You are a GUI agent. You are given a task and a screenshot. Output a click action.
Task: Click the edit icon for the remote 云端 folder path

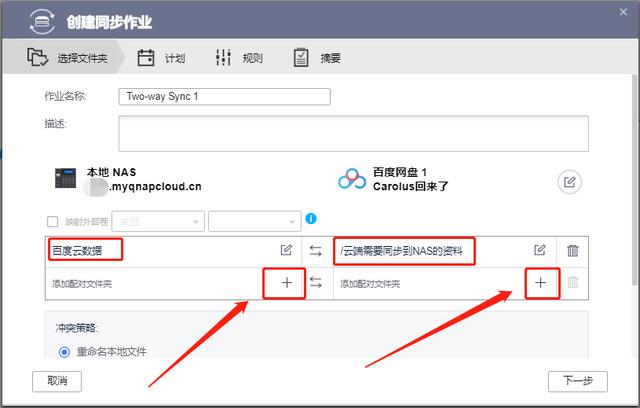(540, 250)
